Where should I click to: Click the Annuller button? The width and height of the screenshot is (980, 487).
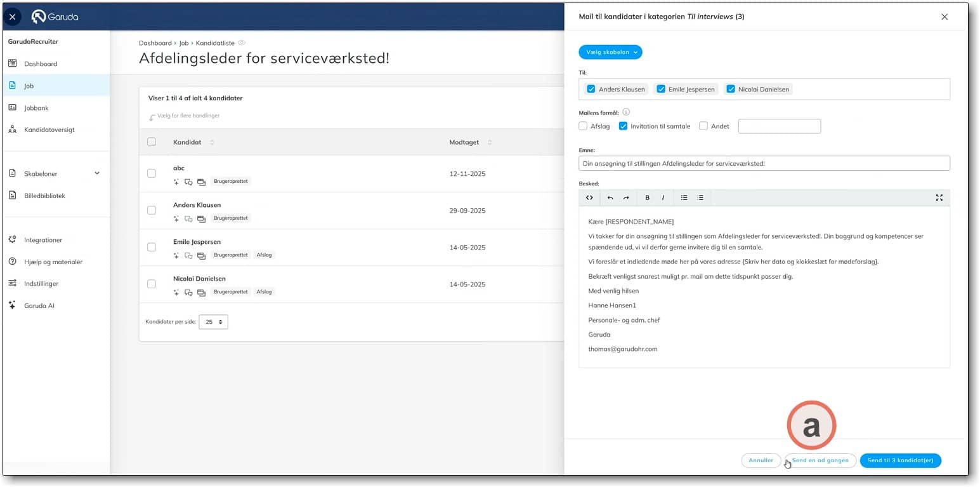pos(761,460)
